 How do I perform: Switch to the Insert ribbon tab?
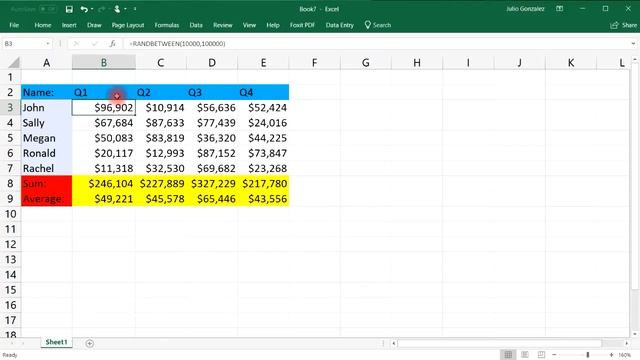[69, 25]
